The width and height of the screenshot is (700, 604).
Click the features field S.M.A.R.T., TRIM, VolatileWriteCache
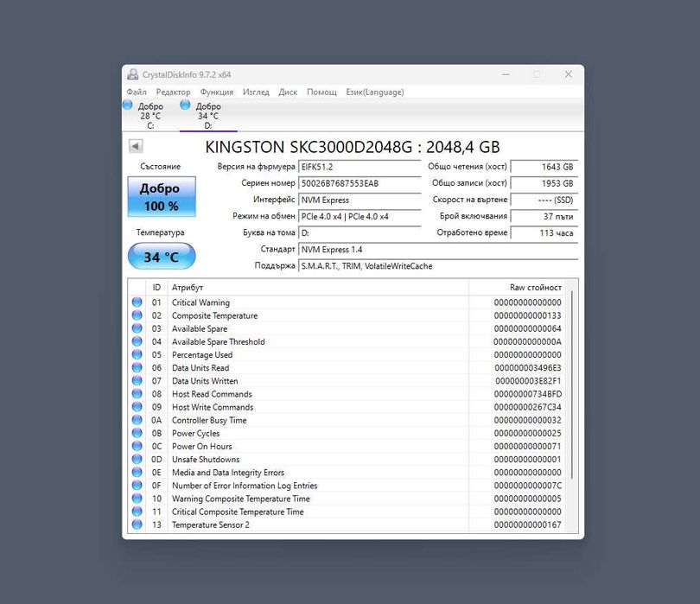click(438, 266)
